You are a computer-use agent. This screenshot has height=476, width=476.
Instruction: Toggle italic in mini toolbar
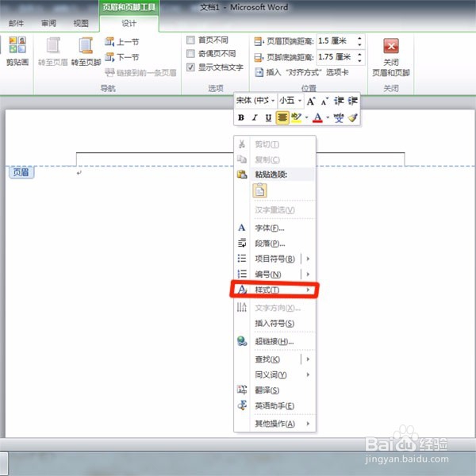click(255, 117)
